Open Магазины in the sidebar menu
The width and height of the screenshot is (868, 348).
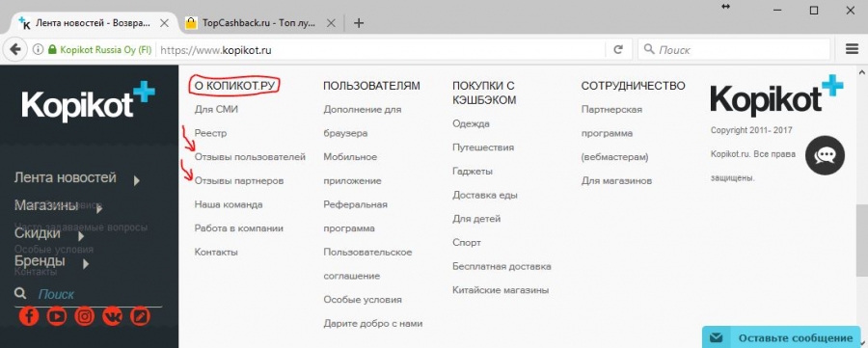[46, 205]
